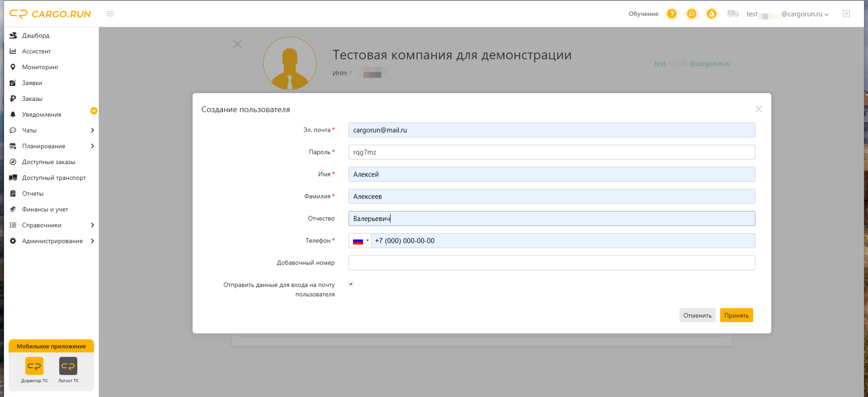Image resolution: width=868 pixels, height=397 pixels.
Task: Go to Мониторинг in the sidebar
Action: coord(40,67)
